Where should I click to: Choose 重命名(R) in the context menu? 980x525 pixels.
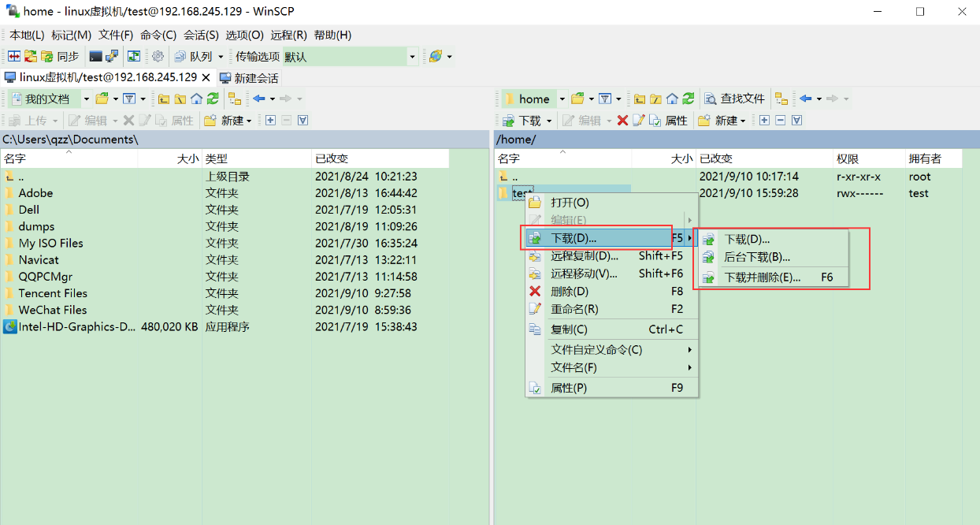612,309
